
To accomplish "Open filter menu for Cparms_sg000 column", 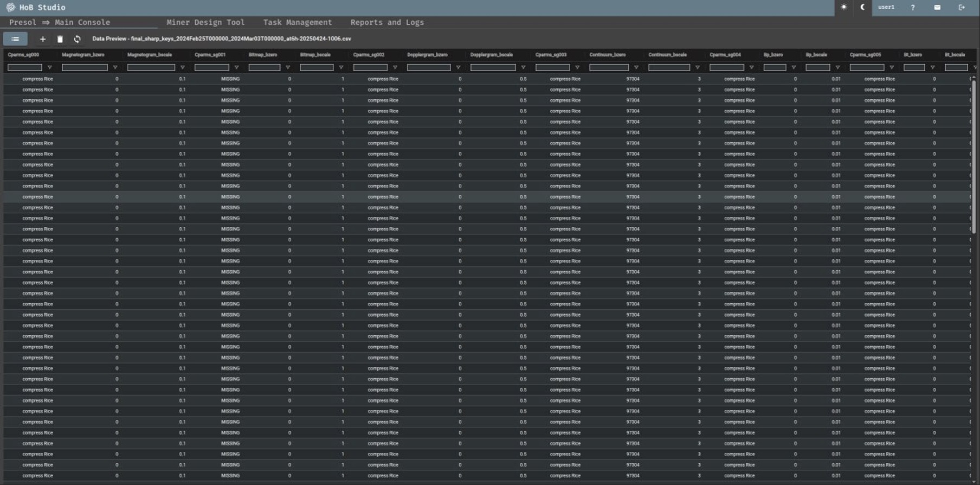I will 49,68.
